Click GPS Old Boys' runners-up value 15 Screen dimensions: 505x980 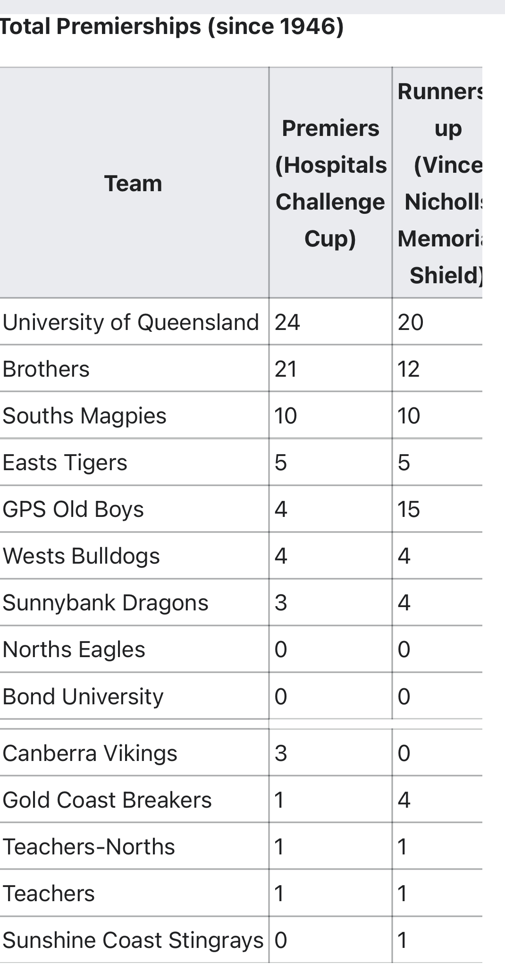408,509
